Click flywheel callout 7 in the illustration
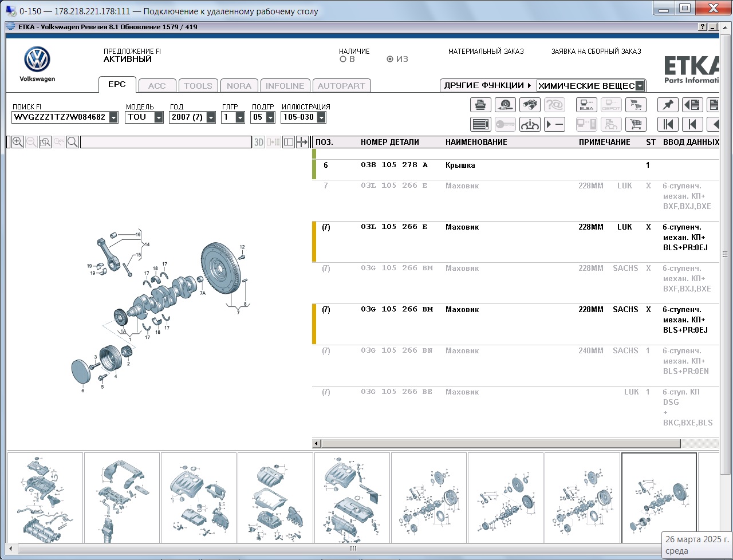The height and width of the screenshot is (560, 733). (238, 313)
